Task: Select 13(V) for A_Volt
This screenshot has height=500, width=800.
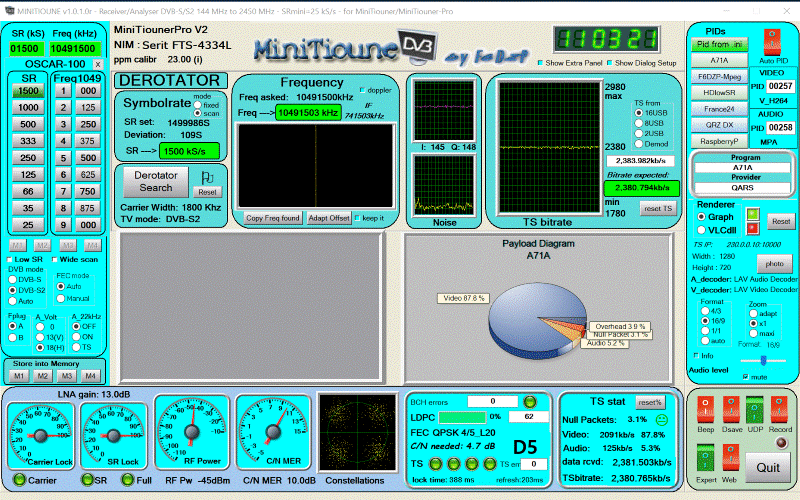Action: 40,337
